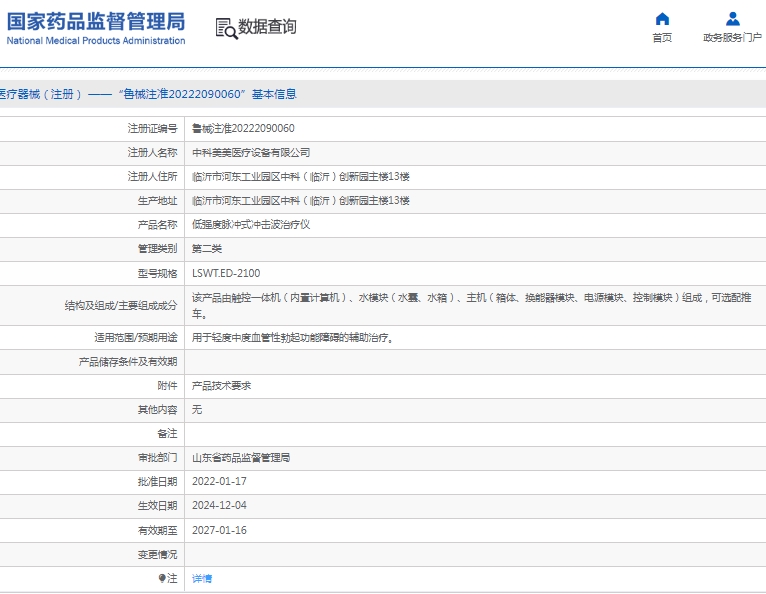Image resolution: width=766 pixels, height=594 pixels.
Task: Select effective date 2024-12-04
Action: [219, 506]
